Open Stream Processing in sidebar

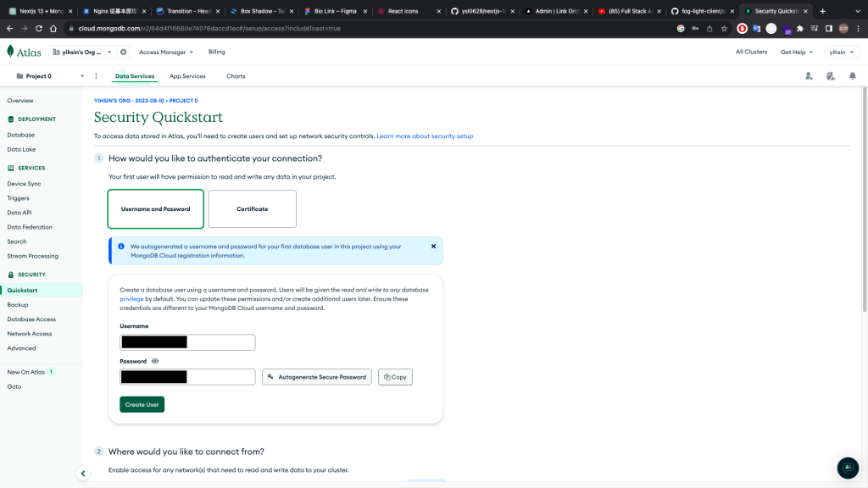[x=33, y=256]
